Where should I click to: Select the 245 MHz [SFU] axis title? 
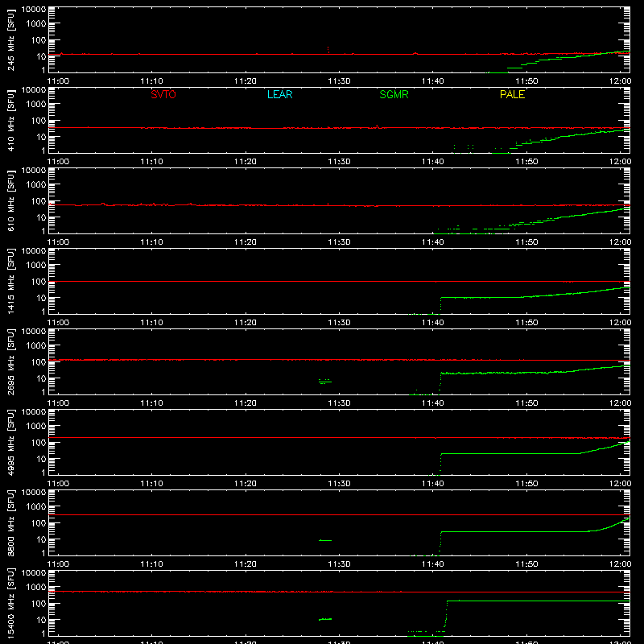click(x=11, y=39)
